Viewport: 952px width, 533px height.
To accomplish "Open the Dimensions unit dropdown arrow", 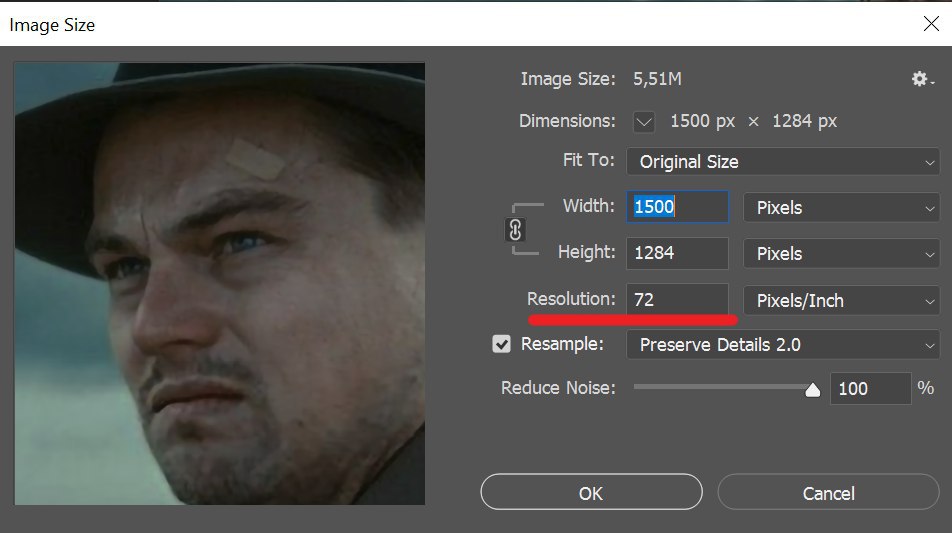I will 644,121.
